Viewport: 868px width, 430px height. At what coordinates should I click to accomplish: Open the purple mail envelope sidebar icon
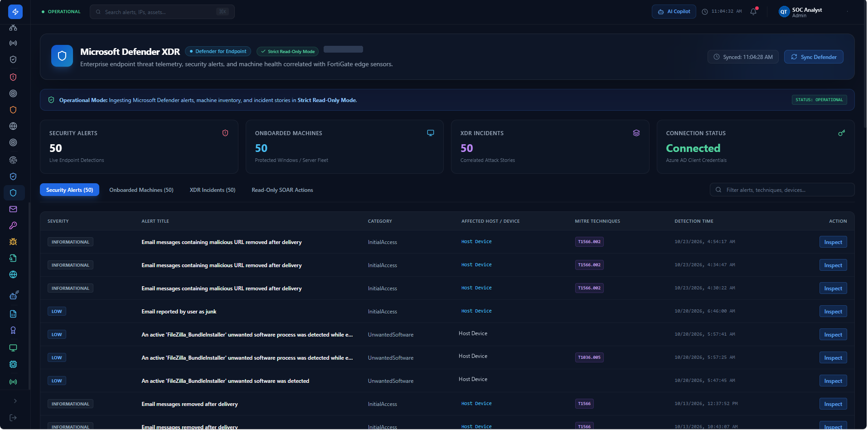pyautogui.click(x=13, y=209)
